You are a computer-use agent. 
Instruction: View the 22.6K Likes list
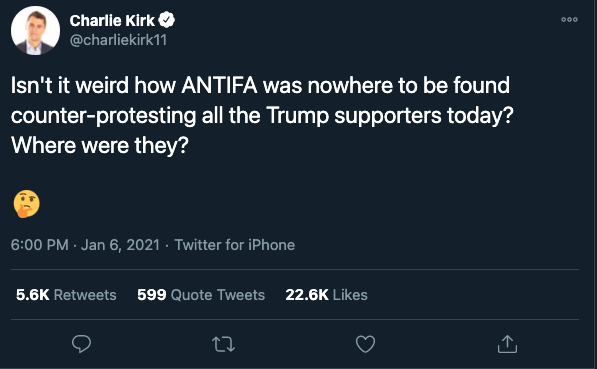327,295
